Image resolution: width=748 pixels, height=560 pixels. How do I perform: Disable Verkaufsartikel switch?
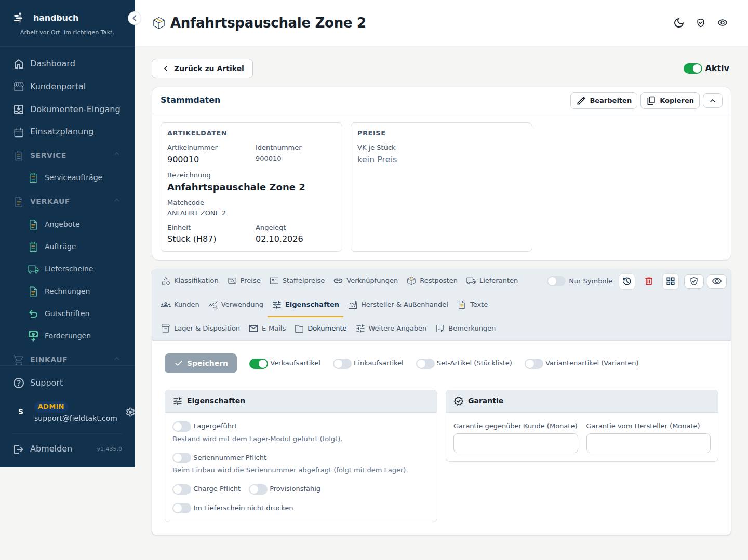pos(259,364)
